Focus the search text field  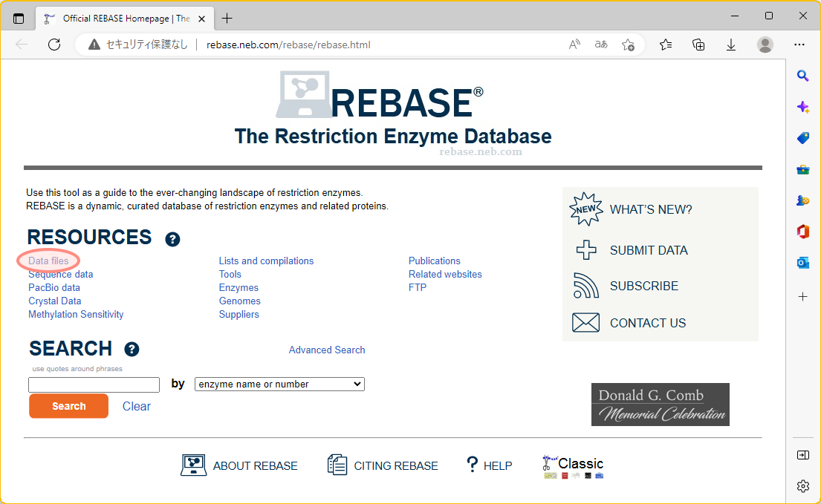(94, 384)
